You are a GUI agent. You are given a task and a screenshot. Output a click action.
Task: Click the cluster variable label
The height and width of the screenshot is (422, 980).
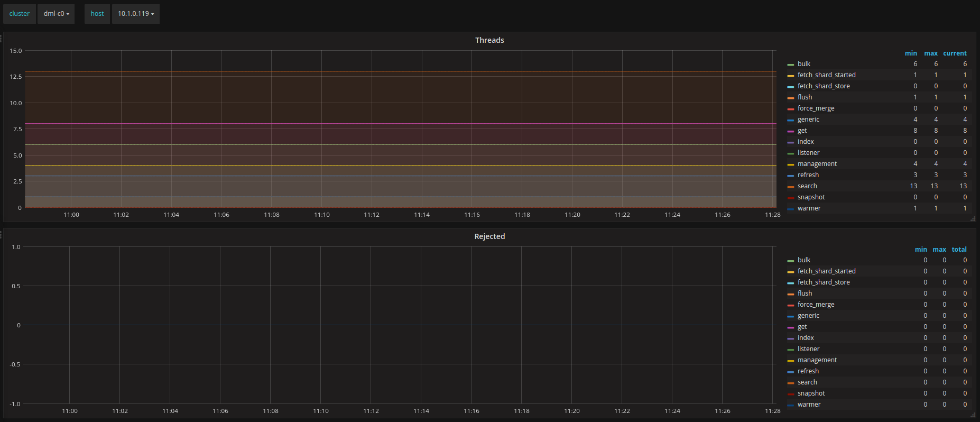20,14
